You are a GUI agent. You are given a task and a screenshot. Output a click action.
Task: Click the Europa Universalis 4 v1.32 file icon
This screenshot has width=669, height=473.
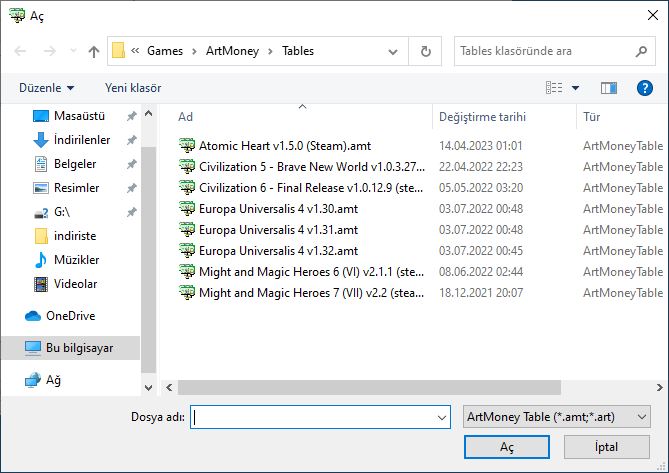[187, 250]
